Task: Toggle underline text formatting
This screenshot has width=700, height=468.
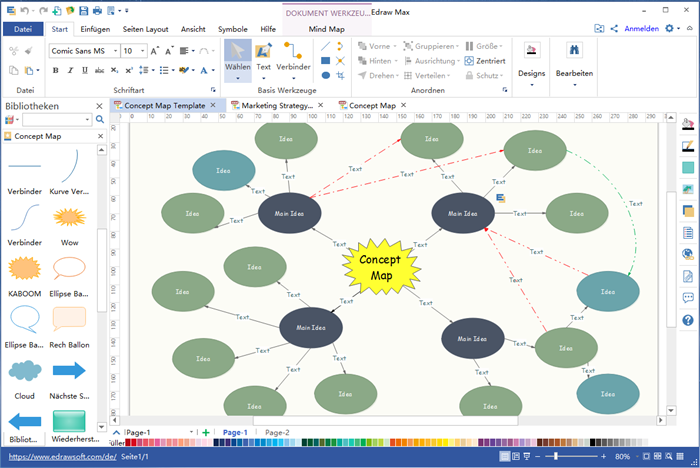Action: (x=85, y=70)
